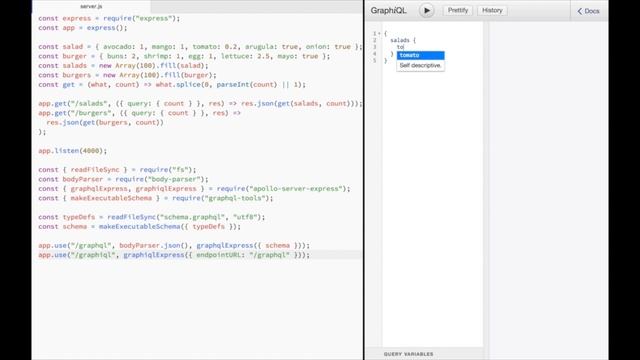Click the 'const burger' code line
The image size is (640, 360).
pyautogui.click(x=184, y=56)
